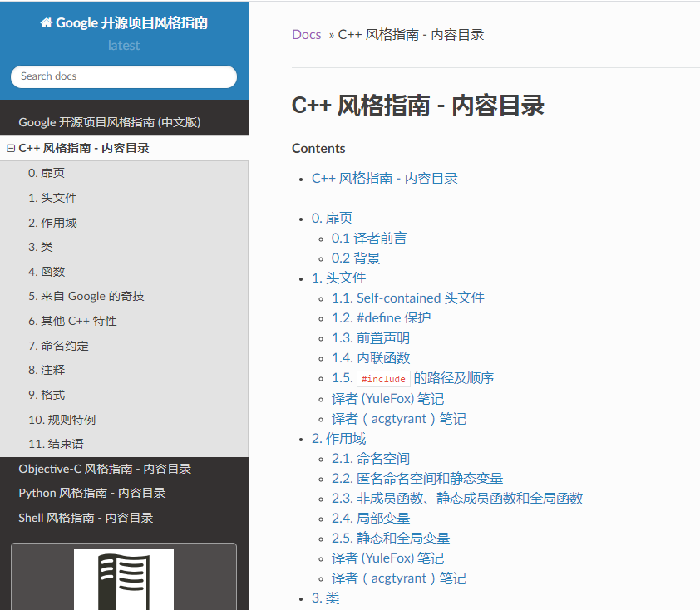
Task: Click the latest version label
Action: tap(123, 46)
